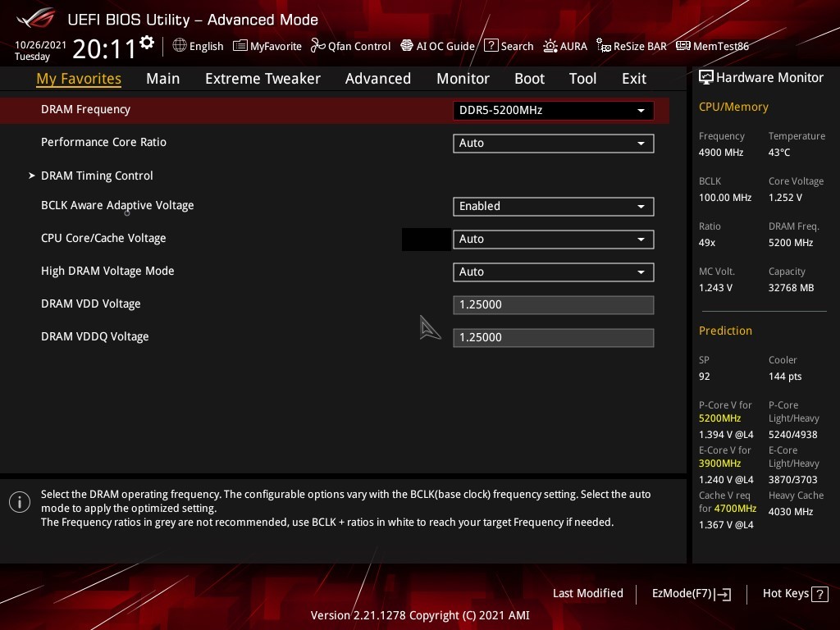
Task: Click the 10/26/2021 date text
Action: click(40, 44)
